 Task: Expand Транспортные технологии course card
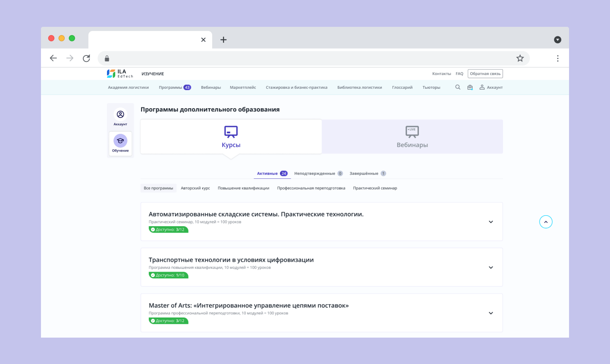pos(491,268)
